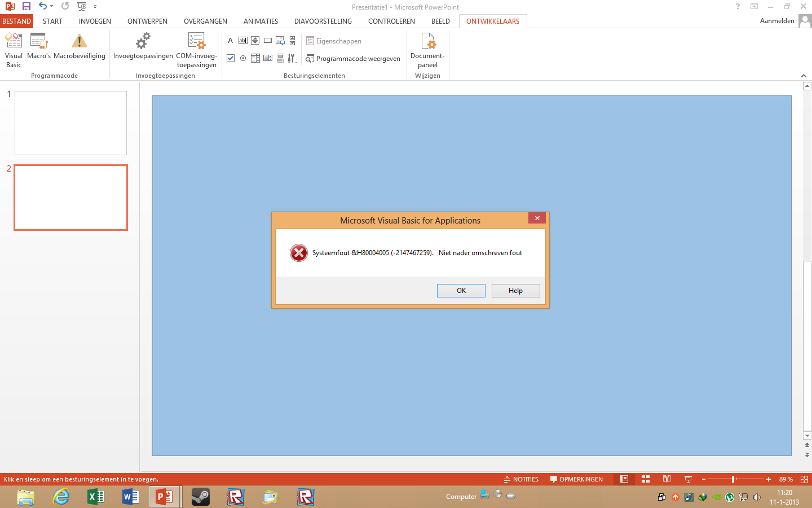Click the volume speaker tray icon

pos(757,497)
